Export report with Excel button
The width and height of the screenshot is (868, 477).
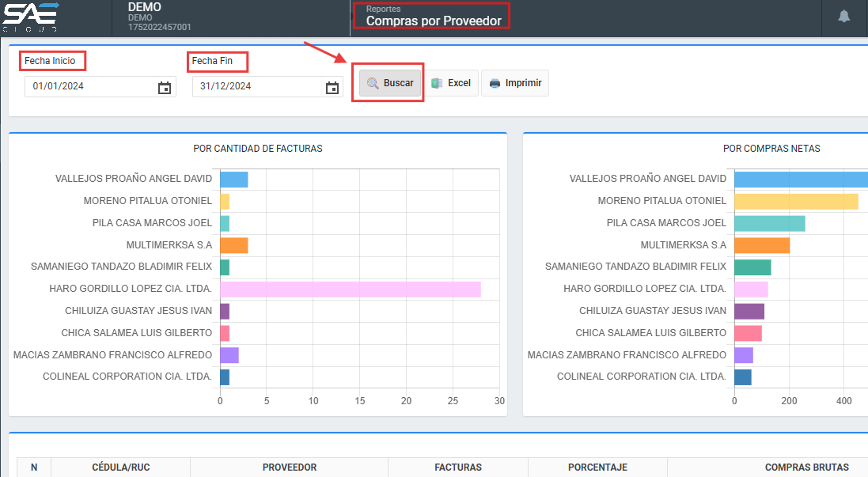pos(451,83)
